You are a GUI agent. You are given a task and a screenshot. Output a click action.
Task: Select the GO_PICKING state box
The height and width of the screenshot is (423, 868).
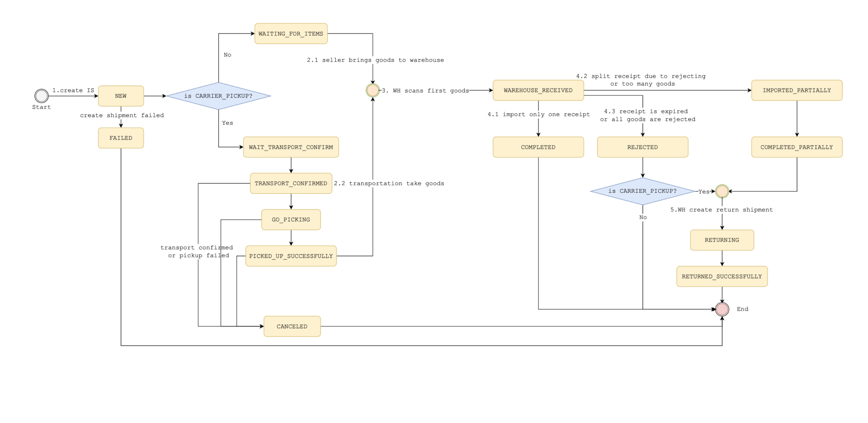(291, 220)
